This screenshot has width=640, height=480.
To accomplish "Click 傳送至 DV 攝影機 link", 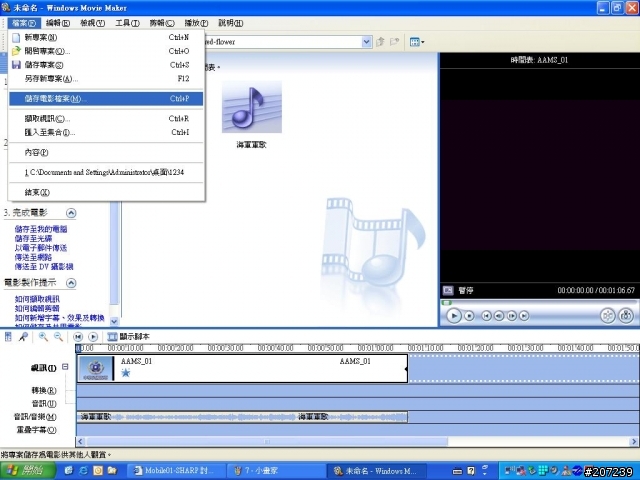I will click(44, 267).
